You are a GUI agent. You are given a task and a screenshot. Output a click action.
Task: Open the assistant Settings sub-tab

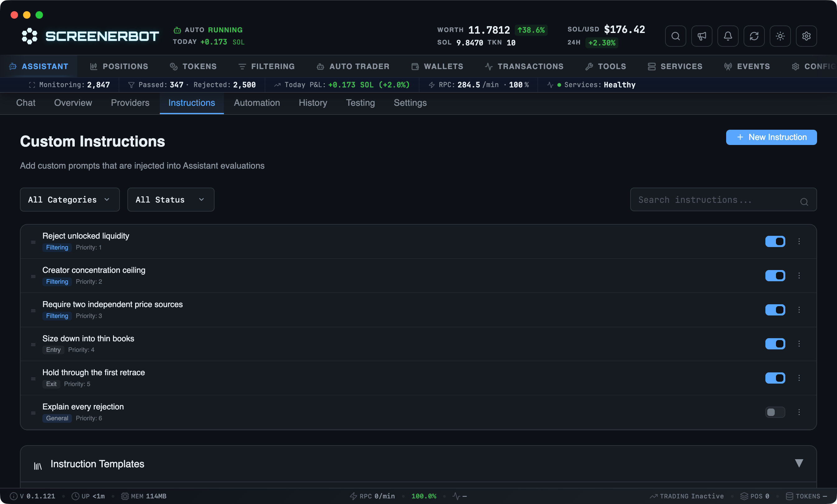[x=410, y=103]
